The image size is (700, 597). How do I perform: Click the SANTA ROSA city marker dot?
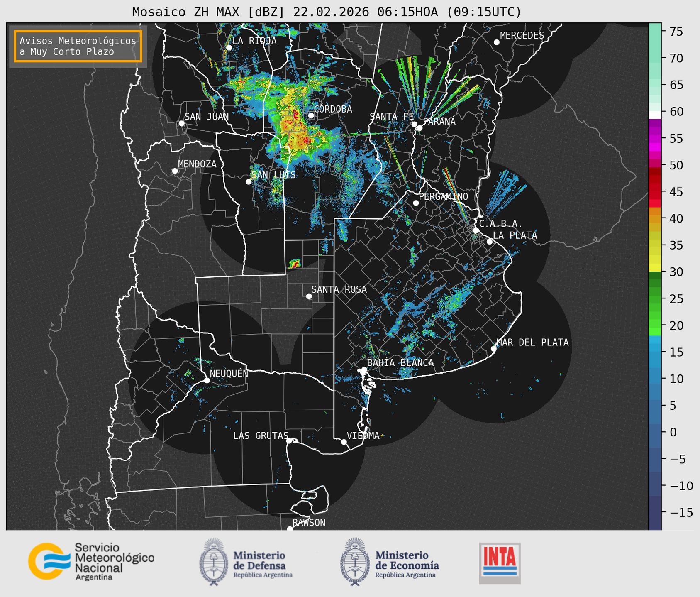309,296
